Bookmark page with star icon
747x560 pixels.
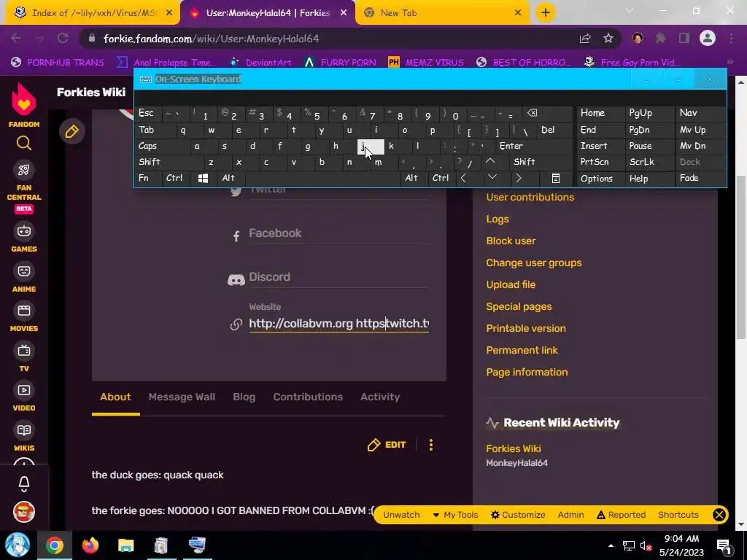[x=608, y=39]
